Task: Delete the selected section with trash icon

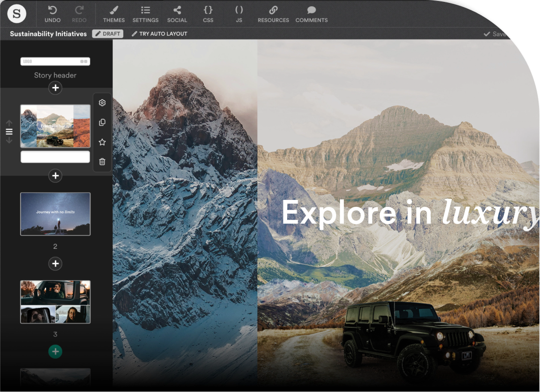Action: click(101, 161)
